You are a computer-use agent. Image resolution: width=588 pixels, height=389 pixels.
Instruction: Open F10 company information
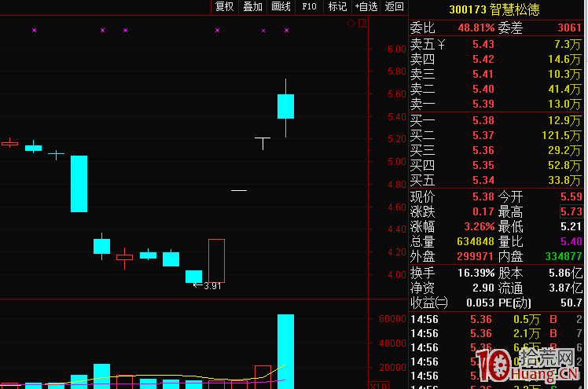310,7
